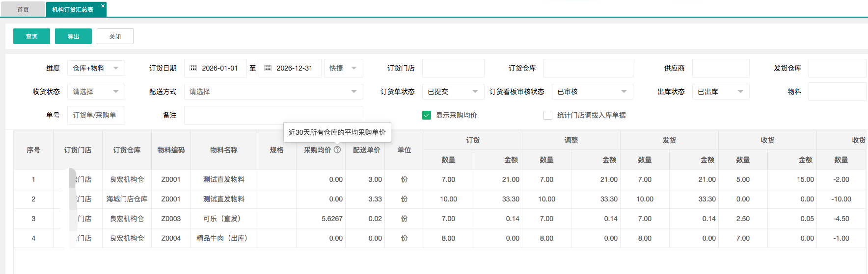Click the 发货 group header
Viewport: 868px width, 274px height.
(x=669, y=140)
